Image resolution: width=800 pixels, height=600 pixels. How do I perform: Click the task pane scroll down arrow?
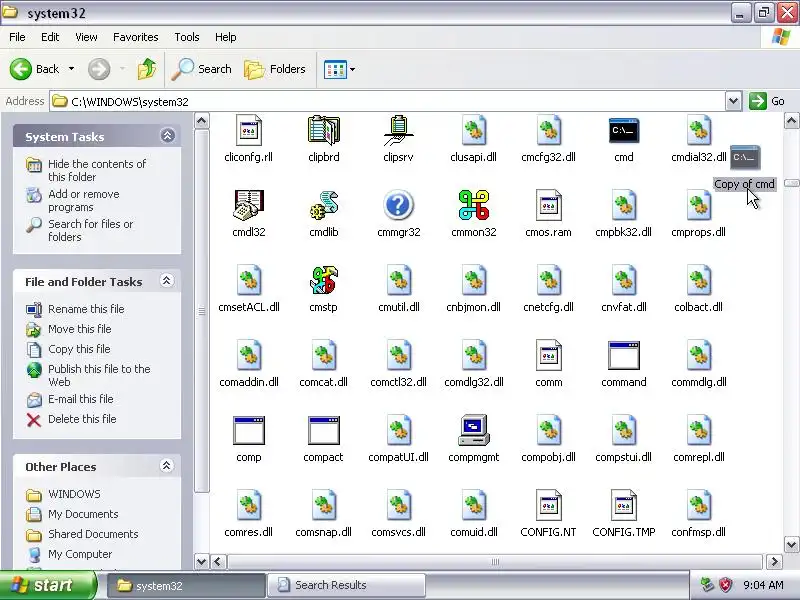[x=202, y=562]
